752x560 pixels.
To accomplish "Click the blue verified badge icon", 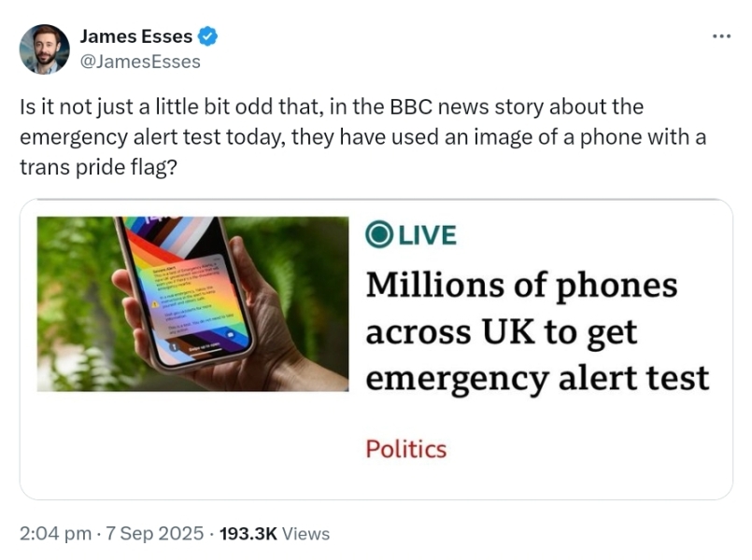I will pyautogui.click(x=208, y=37).
